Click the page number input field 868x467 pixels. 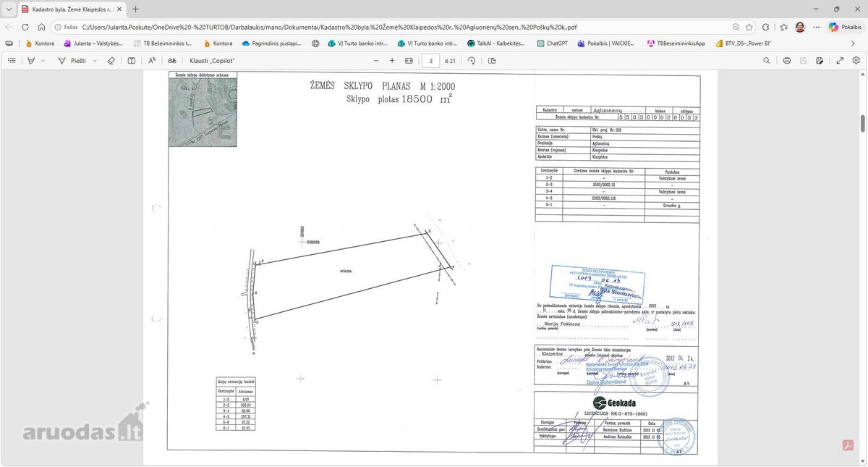tap(430, 61)
